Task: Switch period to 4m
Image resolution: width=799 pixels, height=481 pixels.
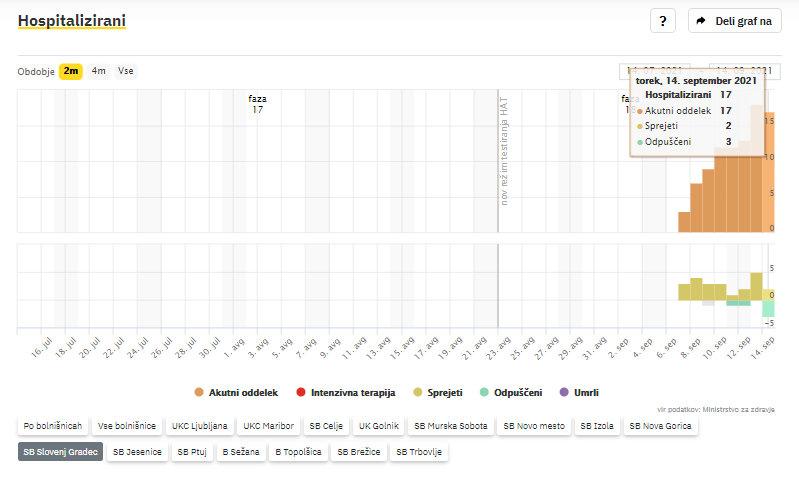Action: [x=98, y=71]
